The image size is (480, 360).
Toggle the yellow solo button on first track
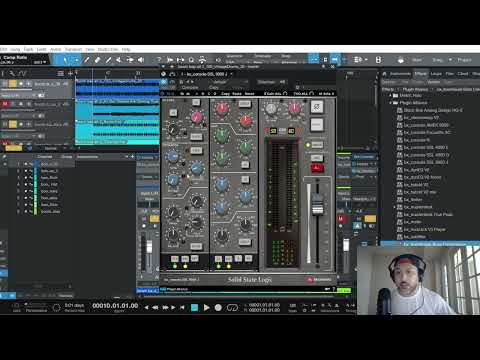[x=13, y=83]
